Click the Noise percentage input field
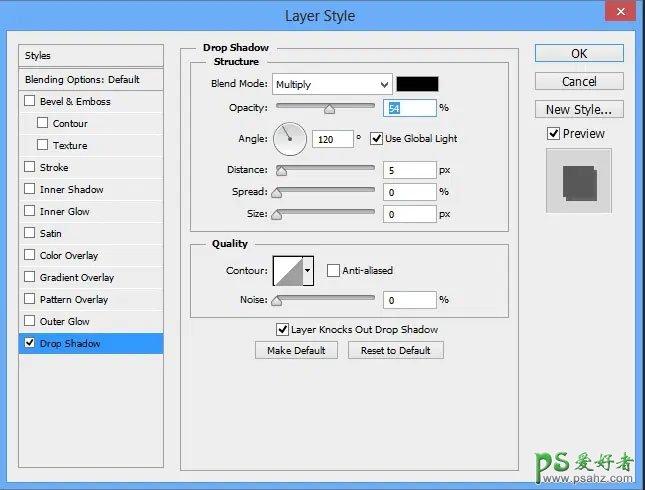The width and height of the screenshot is (645, 490). pos(409,300)
